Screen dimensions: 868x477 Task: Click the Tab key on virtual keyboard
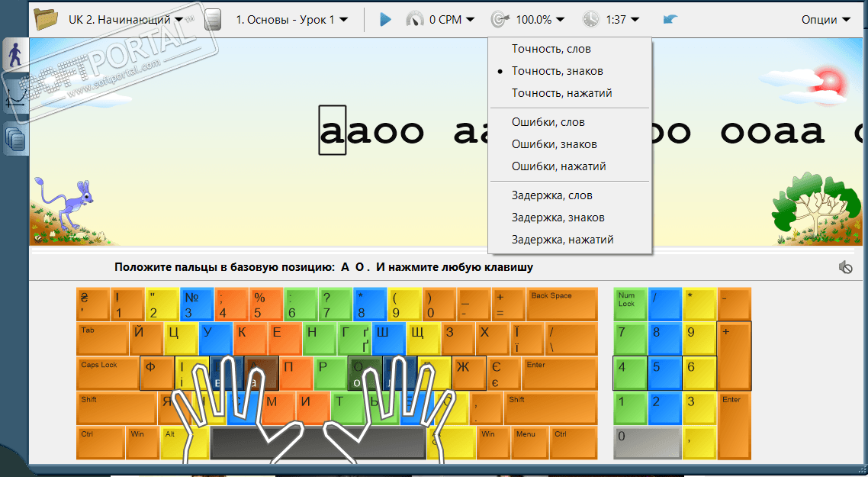102,339
